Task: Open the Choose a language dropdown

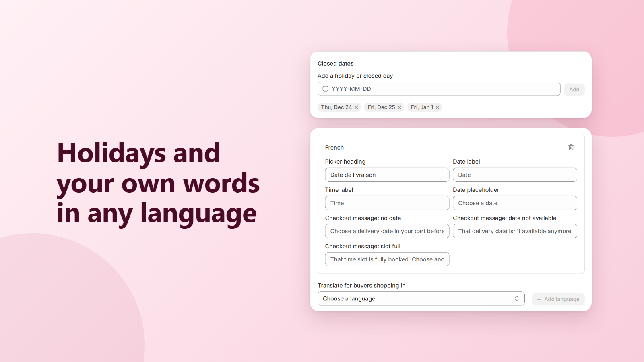Action: click(421, 298)
